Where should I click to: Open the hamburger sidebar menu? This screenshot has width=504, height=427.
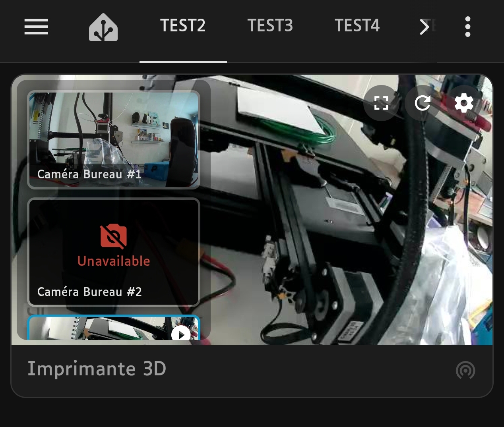click(36, 27)
